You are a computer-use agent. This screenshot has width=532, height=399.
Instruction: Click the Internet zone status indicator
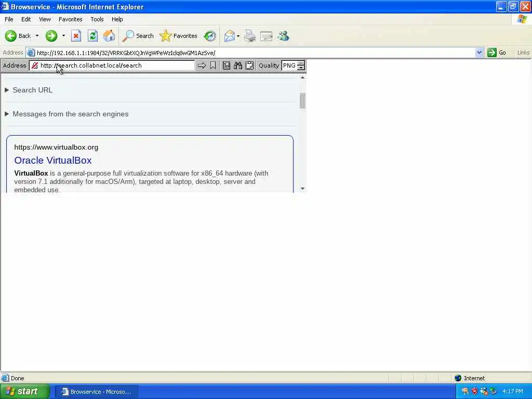click(470, 378)
